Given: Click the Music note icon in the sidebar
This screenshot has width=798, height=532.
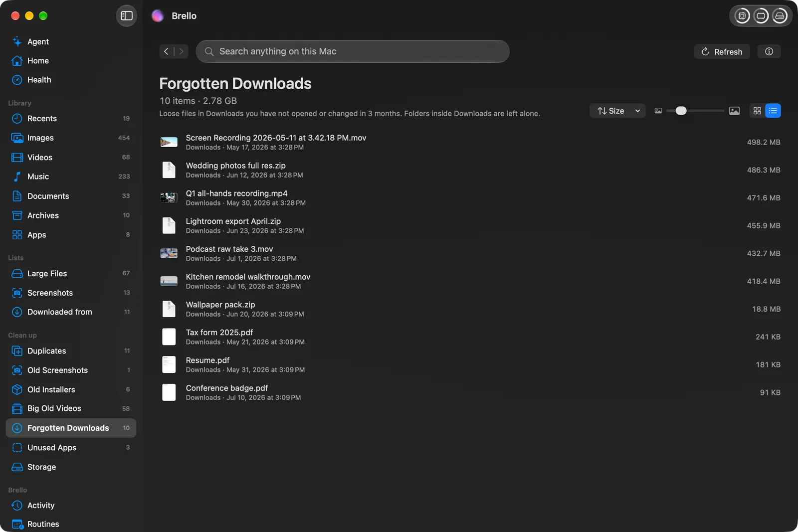Looking at the screenshot, I should 17,177.
